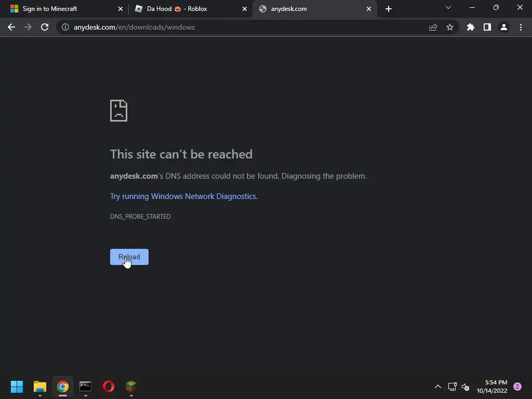Image resolution: width=532 pixels, height=399 pixels.
Task: Show hidden system tray icons chevron
Action: tap(438, 387)
